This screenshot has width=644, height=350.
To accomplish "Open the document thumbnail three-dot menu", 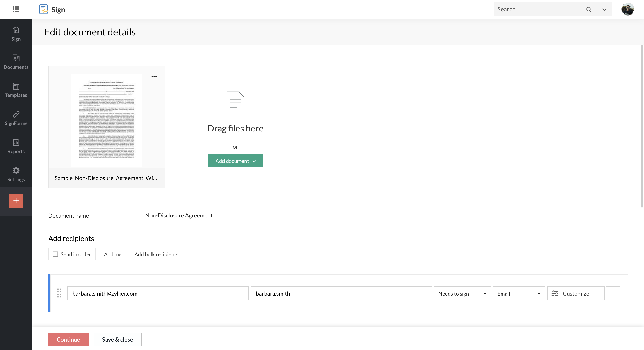I will click(154, 77).
